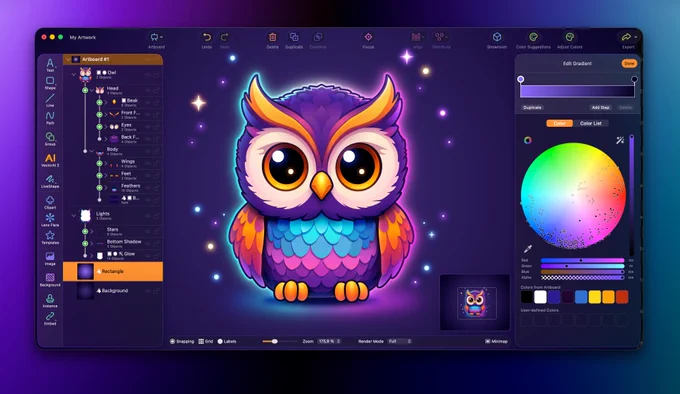Click the Undo toolbar icon
Viewport: 680px width, 394px height.
point(207,37)
